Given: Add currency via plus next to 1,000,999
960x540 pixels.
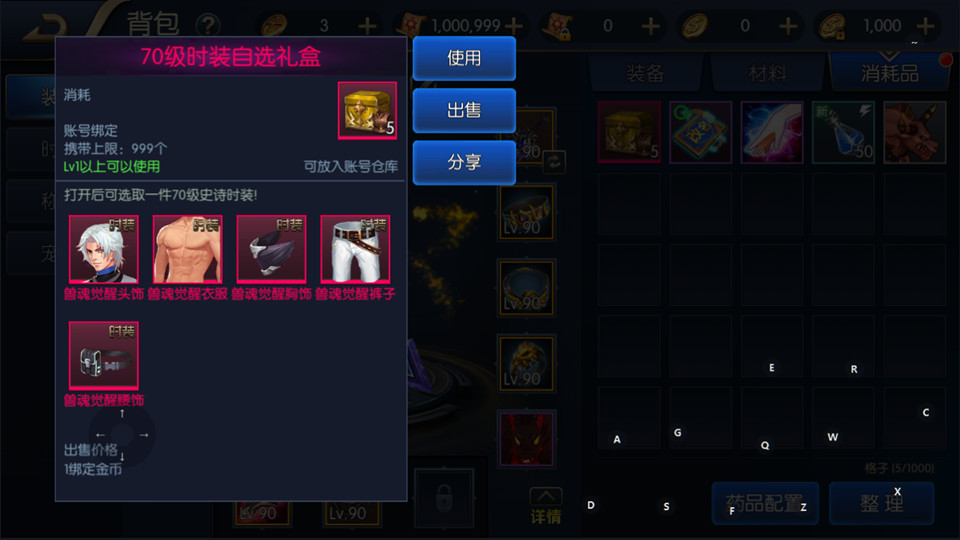Looking at the screenshot, I should 514,26.
